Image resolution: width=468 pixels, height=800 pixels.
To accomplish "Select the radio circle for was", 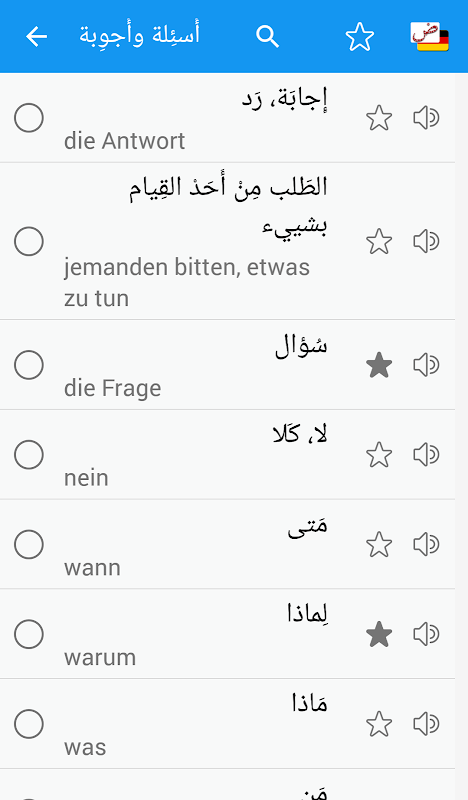I will [29, 724].
